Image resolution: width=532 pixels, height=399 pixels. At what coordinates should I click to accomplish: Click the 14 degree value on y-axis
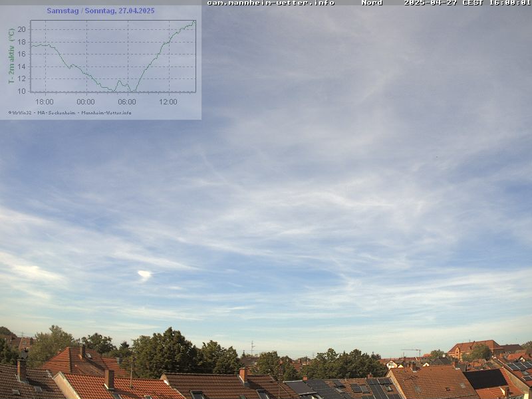coord(22,66)
